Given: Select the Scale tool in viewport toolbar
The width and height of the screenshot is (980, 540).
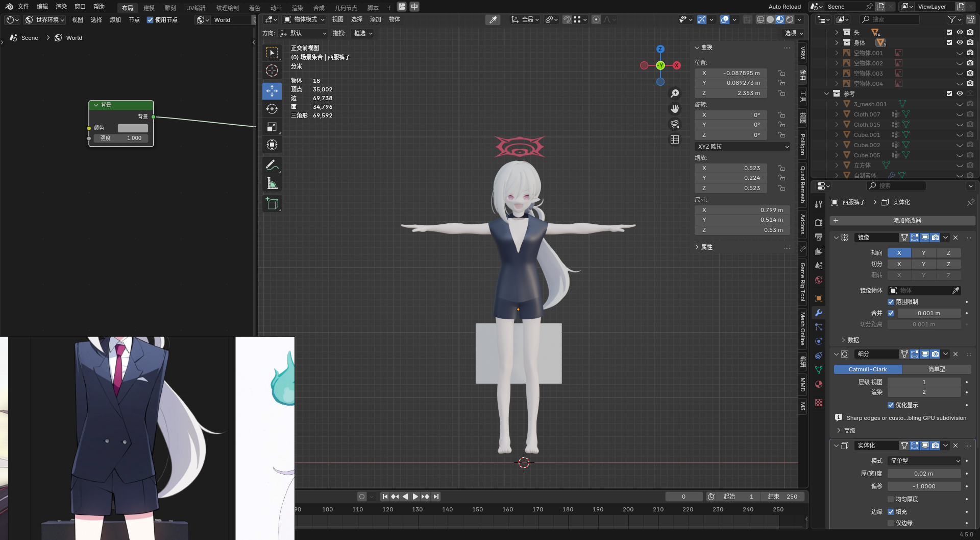Looking at the screenshot, I should coord(272,127).
